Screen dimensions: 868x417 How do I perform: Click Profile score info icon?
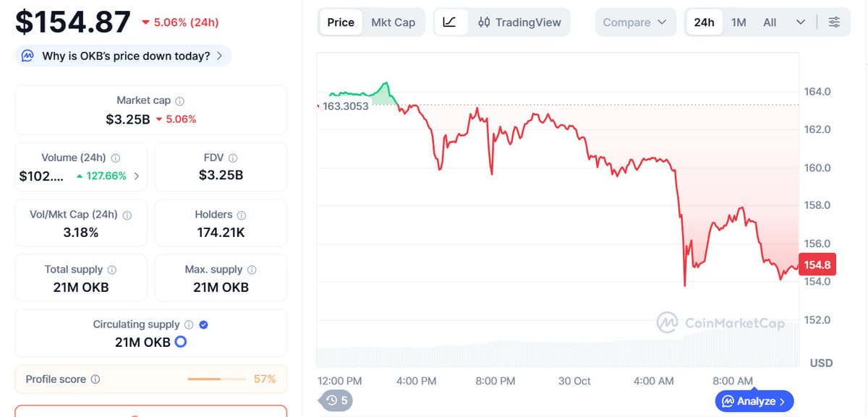(95, 379)
